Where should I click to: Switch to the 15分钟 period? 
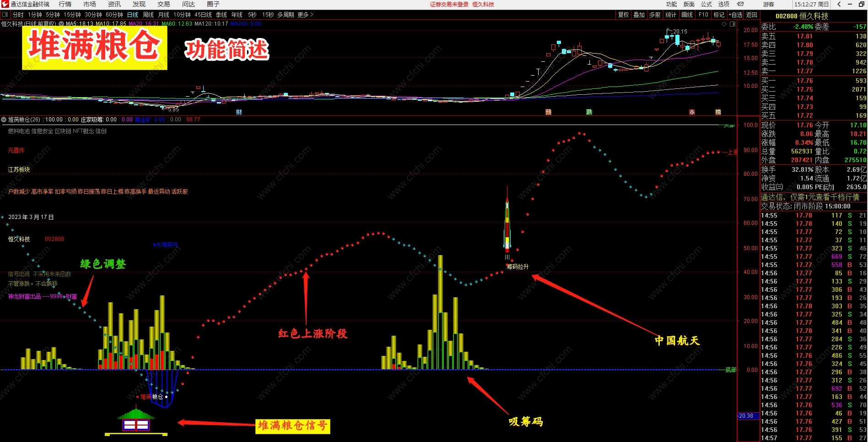point(72,15)
